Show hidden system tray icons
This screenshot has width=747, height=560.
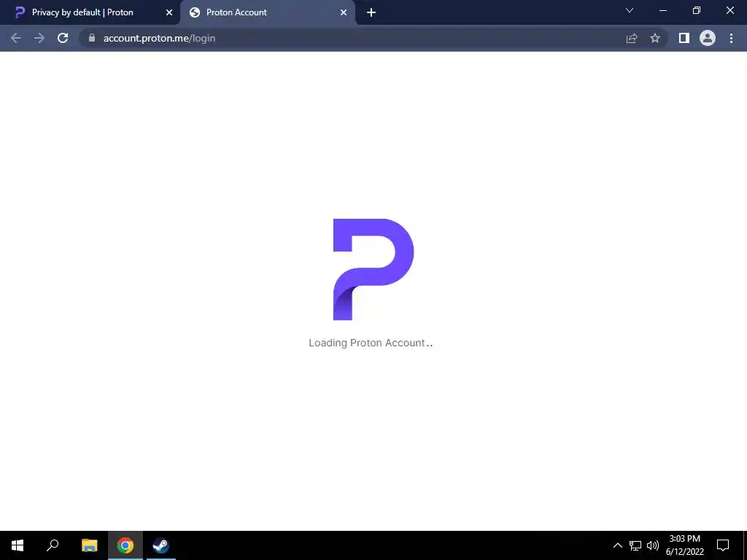pyautogui.click(x=617, y=545)
